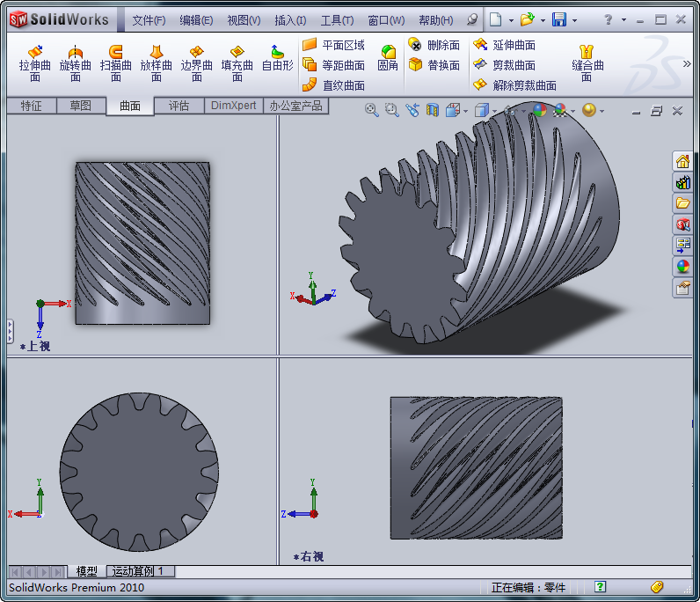Switch to the 草图 tab
700x602 pixels.
click(x=81, y=106)
